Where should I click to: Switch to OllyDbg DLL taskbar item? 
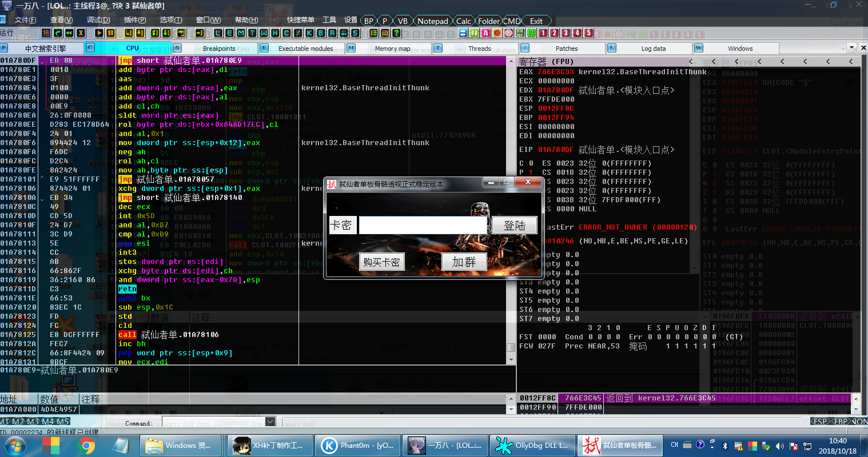click(532, 446)
